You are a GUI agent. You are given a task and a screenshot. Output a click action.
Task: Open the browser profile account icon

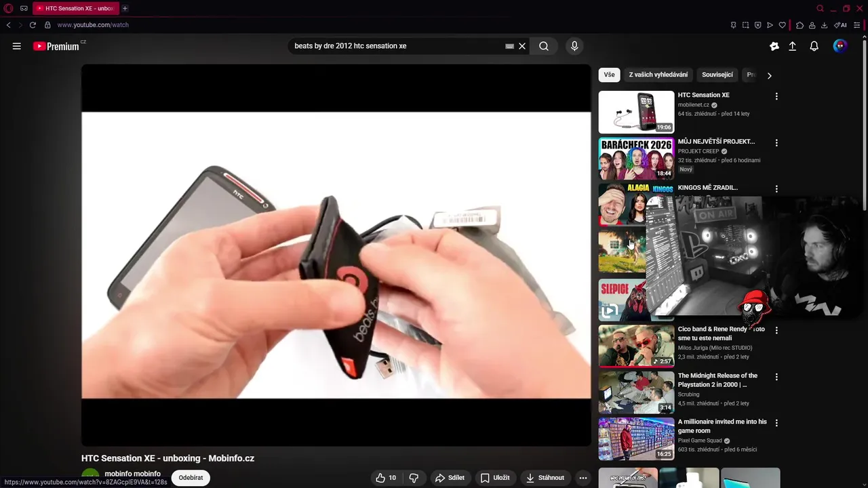[x=812, y=25]
